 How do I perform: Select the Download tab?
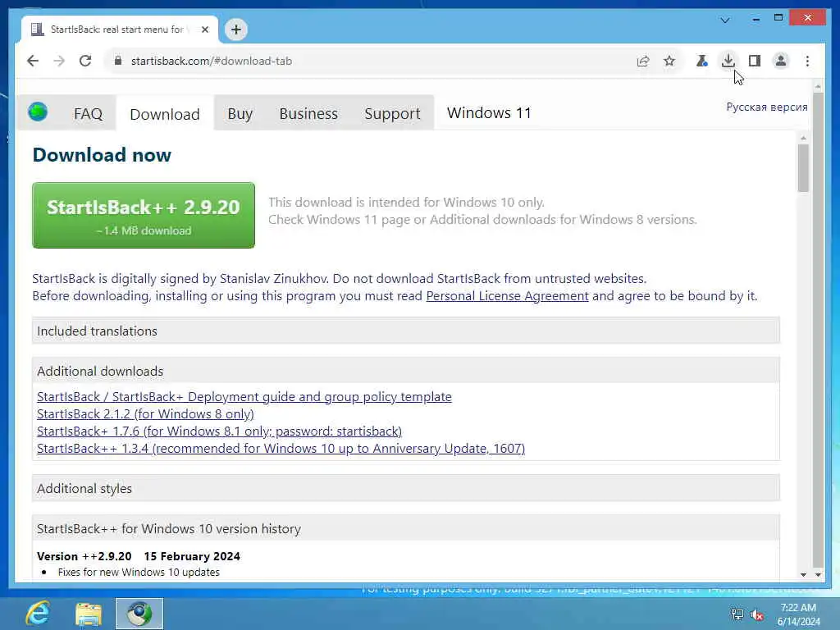point(164,114)
